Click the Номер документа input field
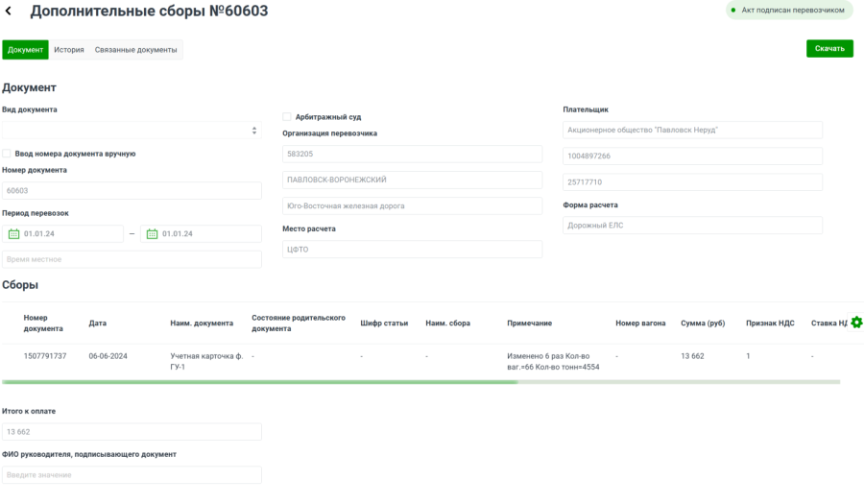The image size is (864, 504). pos(132,191)
